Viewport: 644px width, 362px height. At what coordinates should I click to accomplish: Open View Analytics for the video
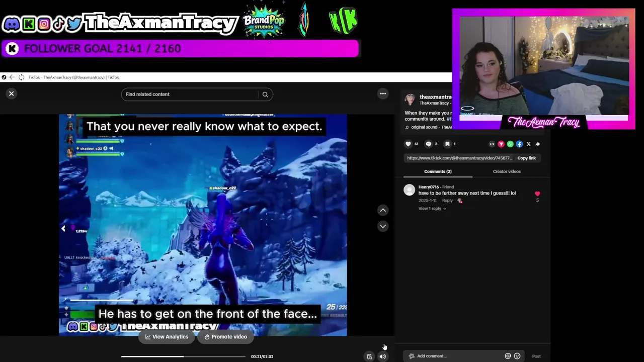pyautogui.click(x=167, y=337)
